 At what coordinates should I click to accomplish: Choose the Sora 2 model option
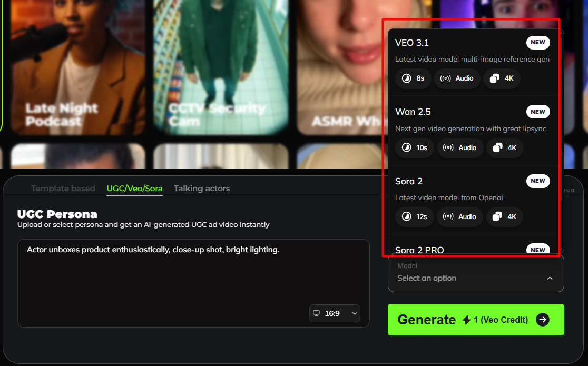[x=473, y=200]
